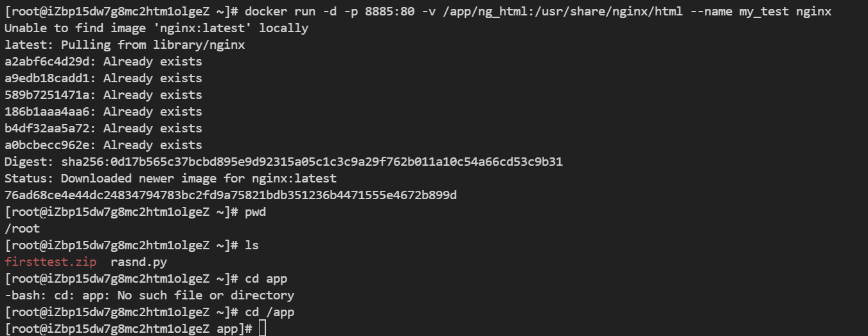Click the 'cd /app' command text
This screenshot has width=868, height=336.
click(x=270, y=312)
